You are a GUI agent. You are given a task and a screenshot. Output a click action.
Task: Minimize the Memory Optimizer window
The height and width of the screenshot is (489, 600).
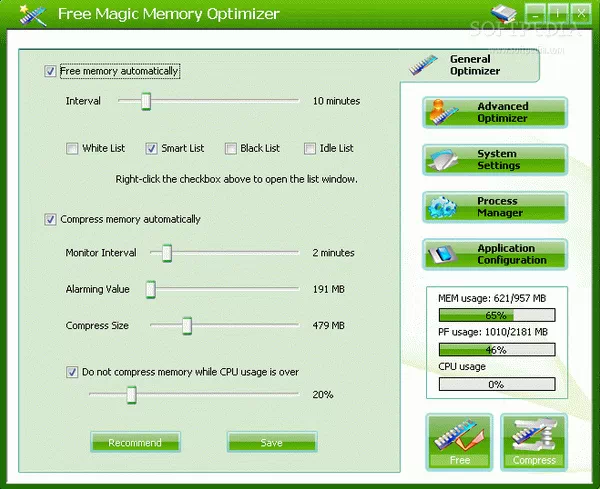coord(535,13)
